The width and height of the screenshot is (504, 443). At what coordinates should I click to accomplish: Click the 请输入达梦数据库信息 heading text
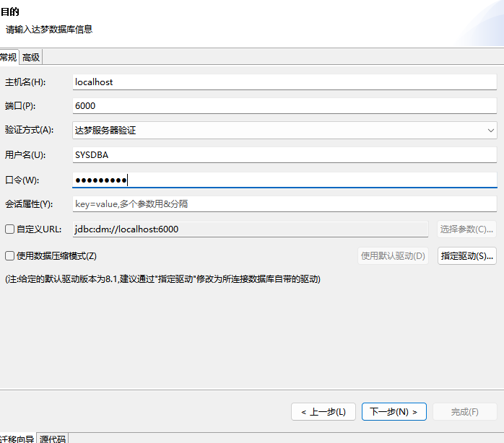[49, 30]
